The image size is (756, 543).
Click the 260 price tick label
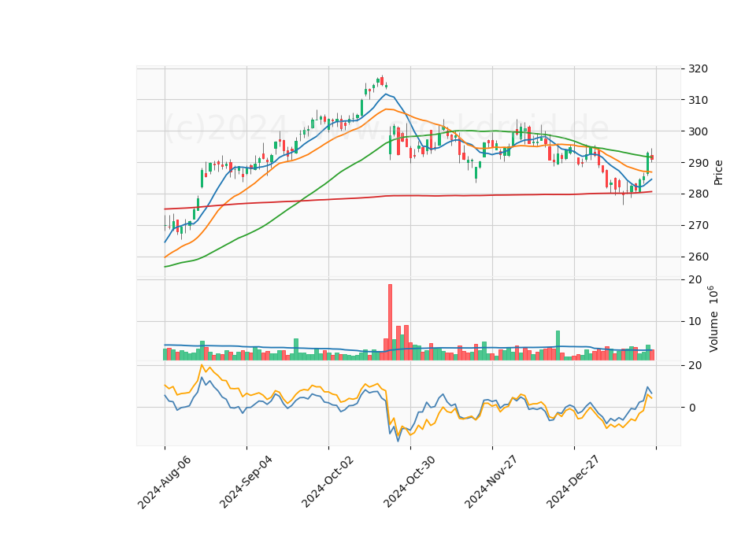coord(699,257)
